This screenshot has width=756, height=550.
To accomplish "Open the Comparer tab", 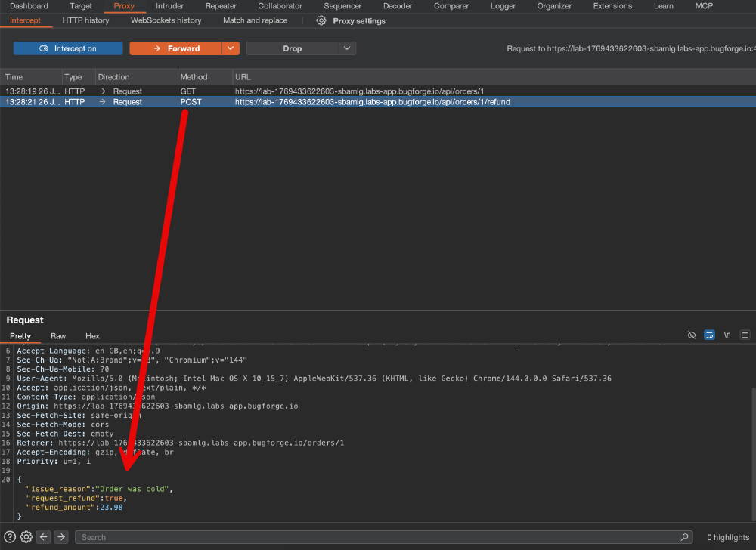I will pyautogui.click(x=451, y=6).
